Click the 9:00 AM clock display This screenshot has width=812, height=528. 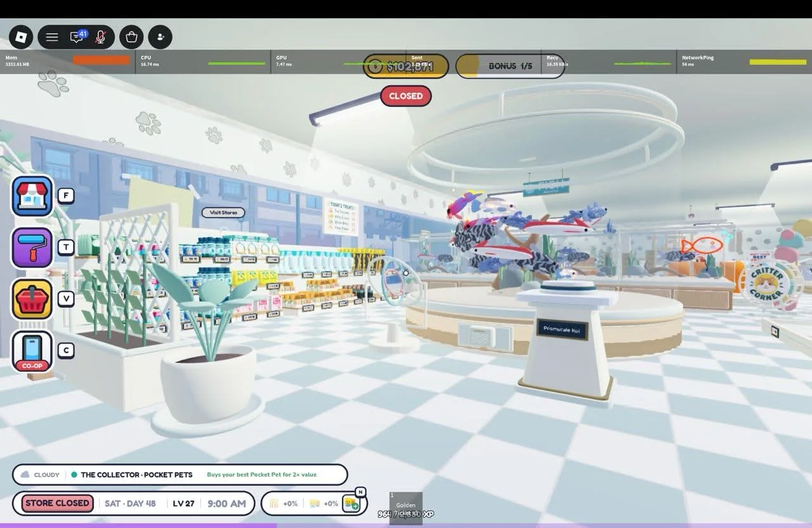(x=226, y=503)
